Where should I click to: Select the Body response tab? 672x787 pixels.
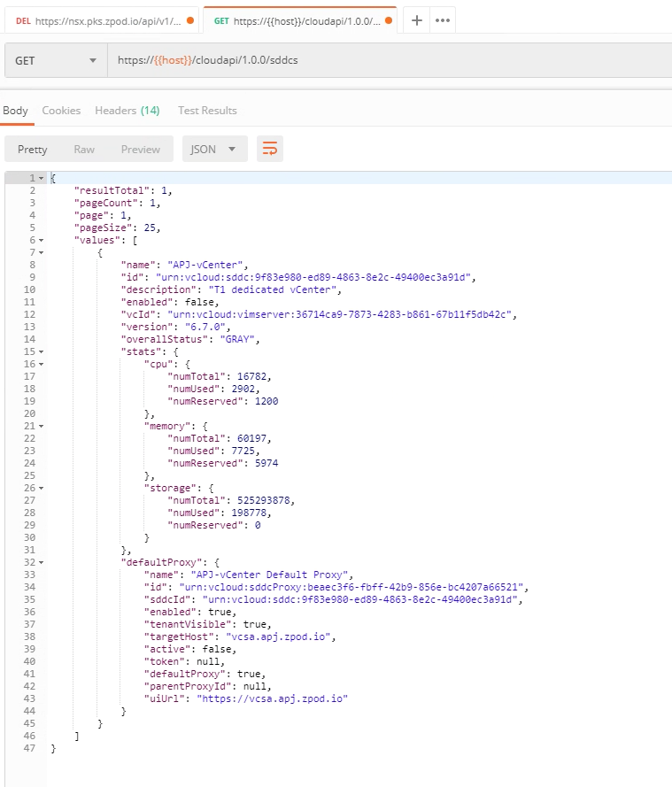pos(15,111)
